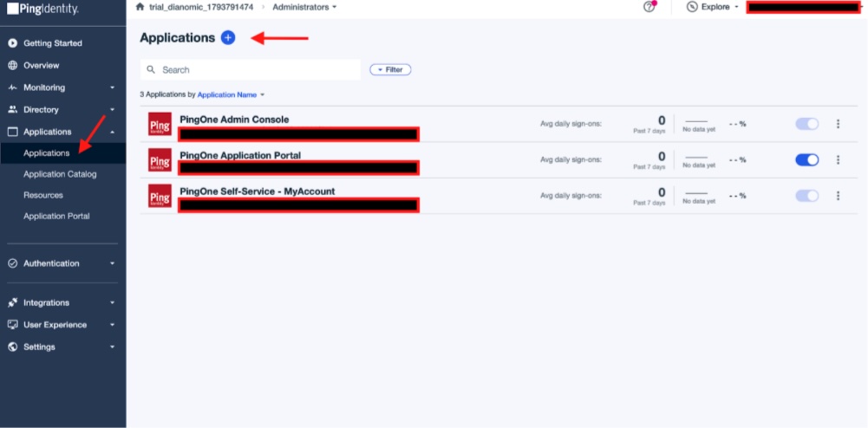868x428 pixels.
Task: Expand the Monitoring sidebar section
Action: (x=113, y=88)
